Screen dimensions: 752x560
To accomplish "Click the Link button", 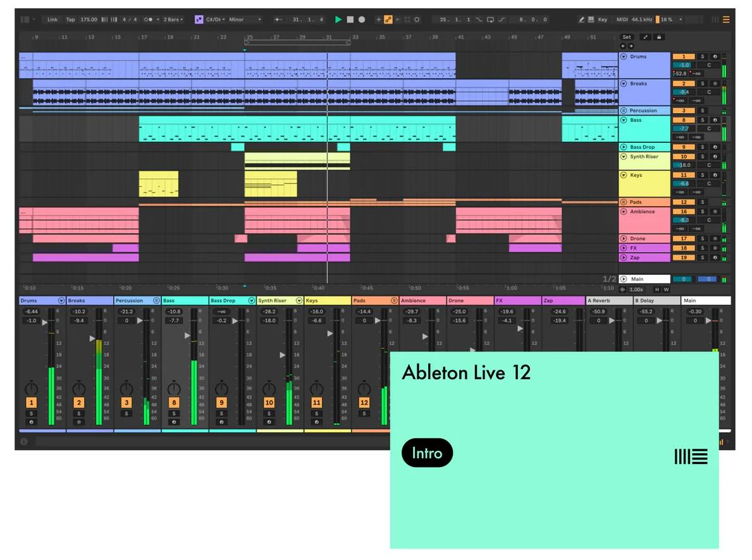I will click(52, 20).
